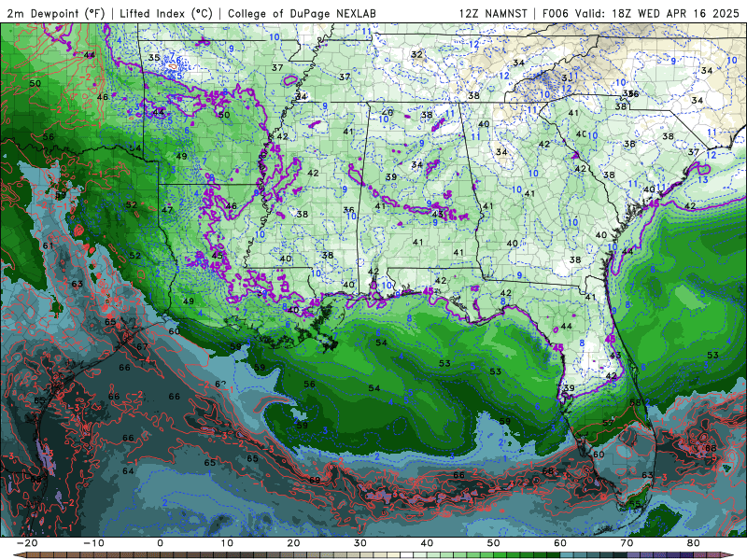Click the '61' dewpoint value on the map
This screenshot has width=747, height=560.
(48, 245)
